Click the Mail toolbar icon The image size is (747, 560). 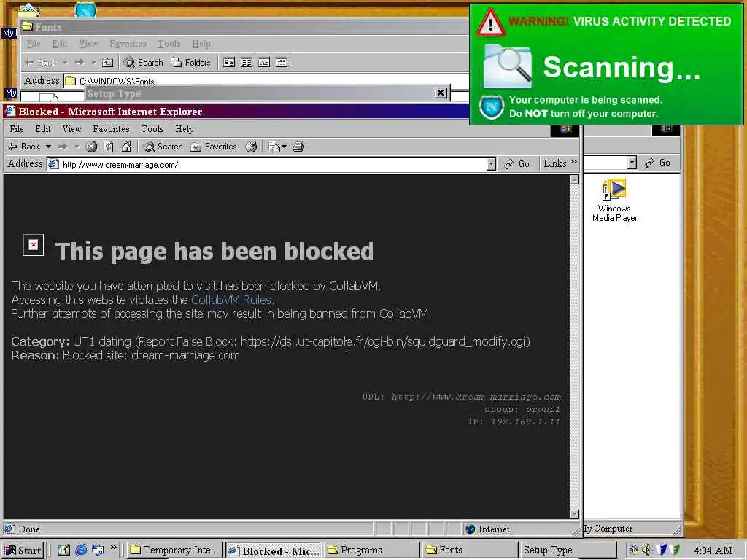(x=274, y=147)
